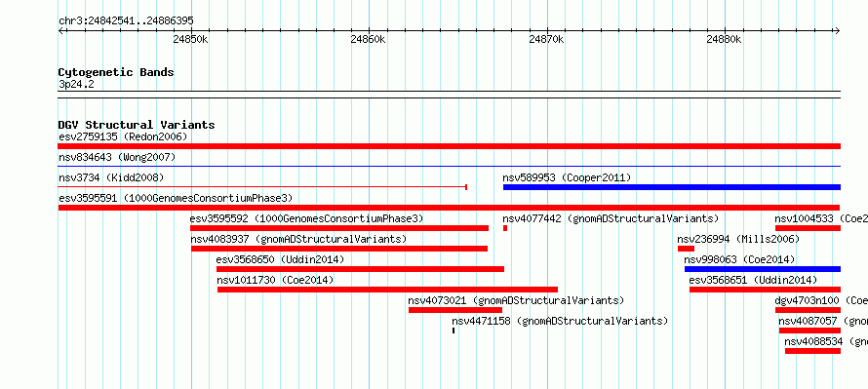The width and height of the screenshot is (868, 389).
Task: Select the dgv4703n100 red bar
Action: tap(808, 310)
